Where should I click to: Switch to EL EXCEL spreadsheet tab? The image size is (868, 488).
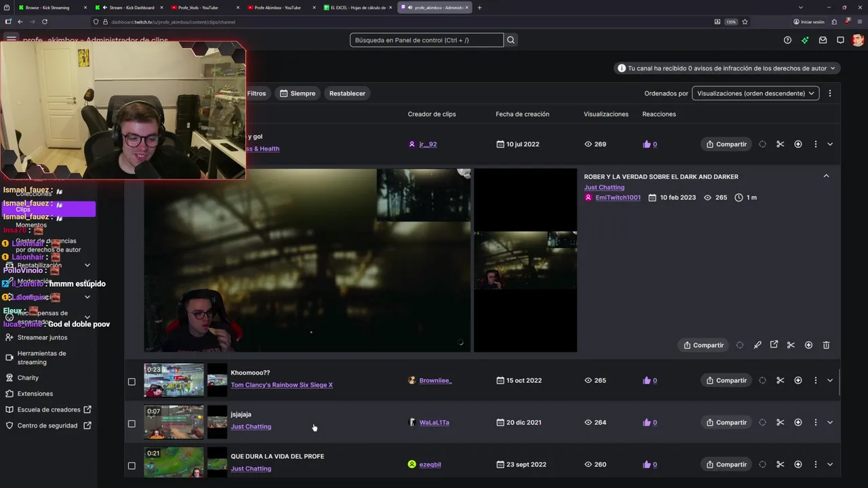pos(358,7)
